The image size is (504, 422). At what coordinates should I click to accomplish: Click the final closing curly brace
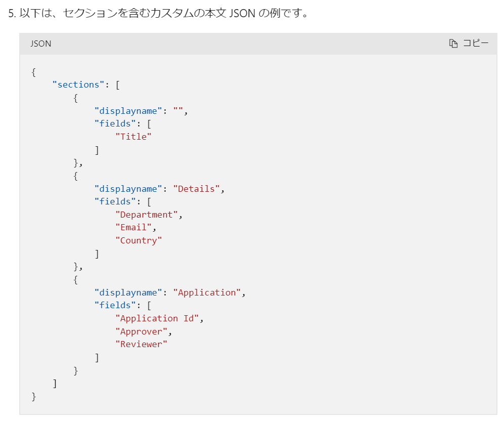[33, 397]
